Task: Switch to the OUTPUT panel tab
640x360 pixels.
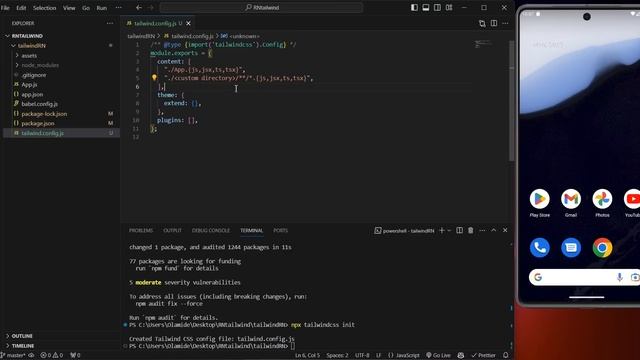Action: (172, 231)
